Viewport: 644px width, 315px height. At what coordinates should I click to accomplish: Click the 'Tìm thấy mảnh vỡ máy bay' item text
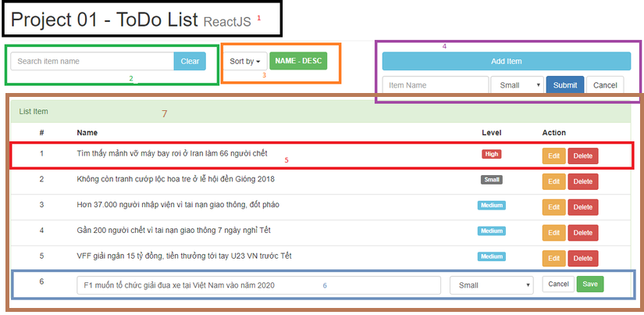tap(172, 153)
